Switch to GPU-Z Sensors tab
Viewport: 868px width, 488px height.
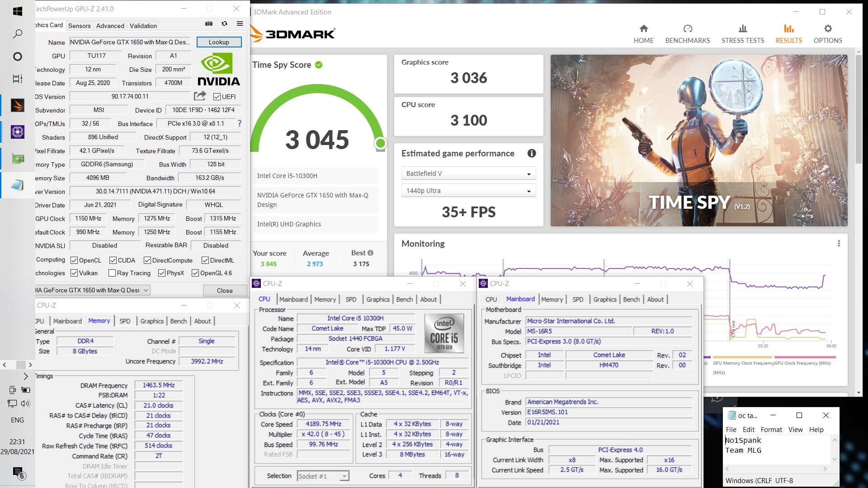[x=80, y=26]
